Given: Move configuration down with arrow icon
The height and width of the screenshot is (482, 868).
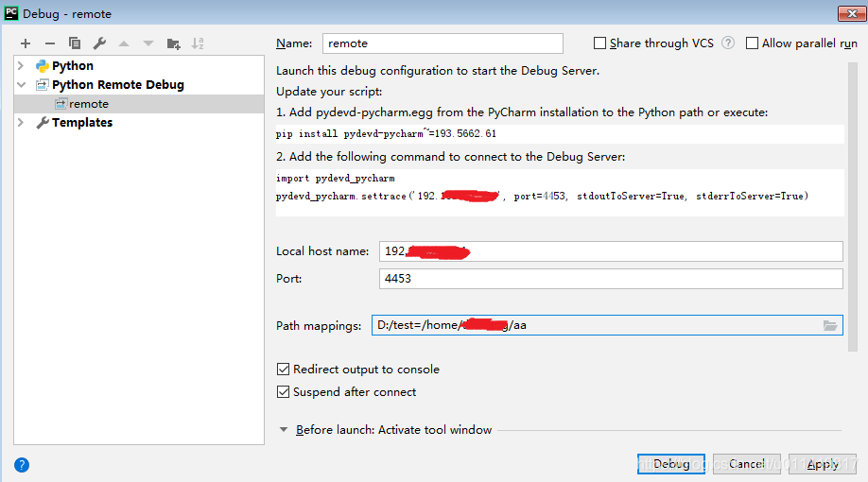Looking at the screenshot, I should click(x=148, y=43).
